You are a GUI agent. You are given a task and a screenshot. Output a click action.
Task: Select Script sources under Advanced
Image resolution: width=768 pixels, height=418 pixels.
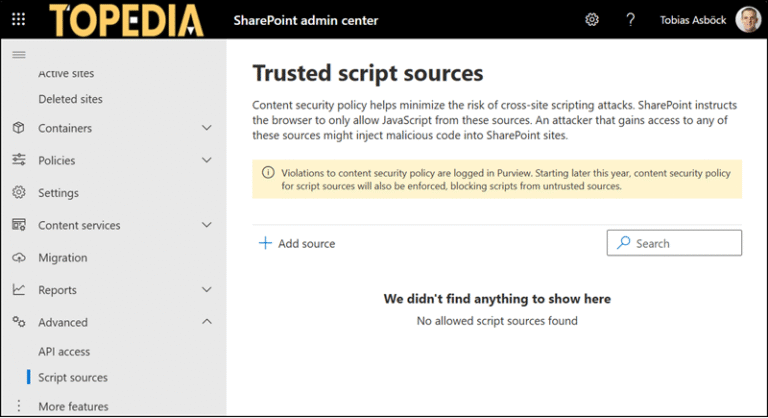[73, 377]
